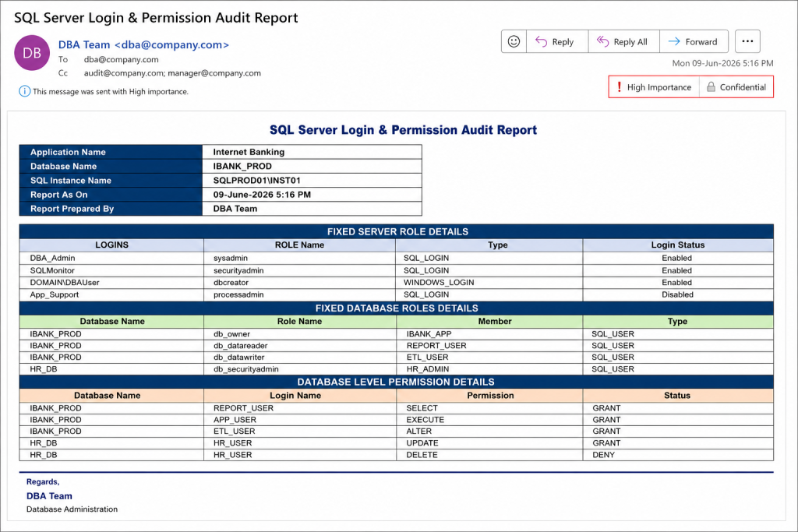Click the timestamp Mon 09-Jun-2026 5:16 PM
The height and width of the screenshot is (532, 798).
click(722, 64)
